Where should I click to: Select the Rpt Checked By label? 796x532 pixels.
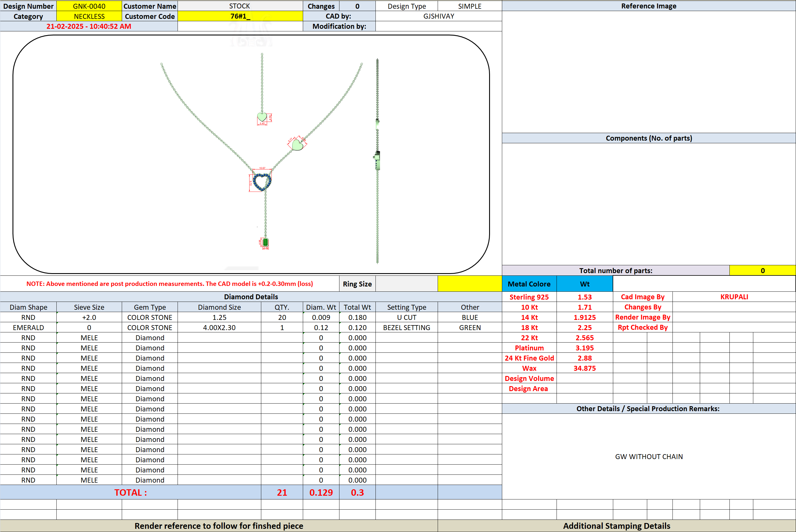[x=643, y=327]
